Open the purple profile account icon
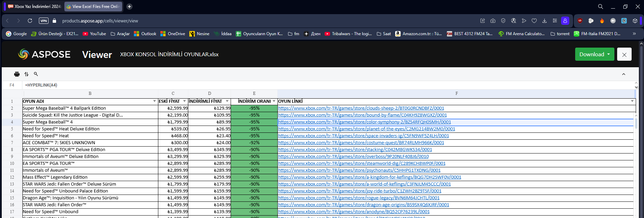This screenshot has height=218, width=644. tap(565, 21)
